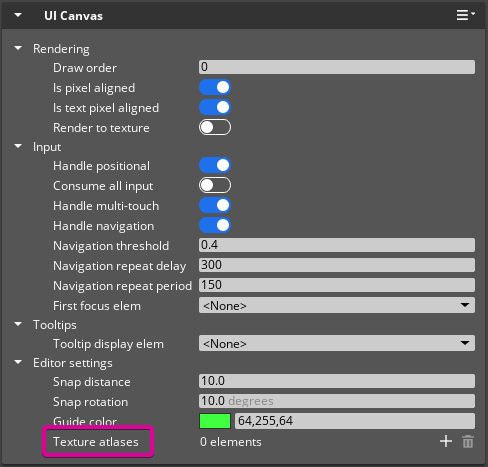
Task: Disable Handle navigation toggle
Action: pos(215,225)
